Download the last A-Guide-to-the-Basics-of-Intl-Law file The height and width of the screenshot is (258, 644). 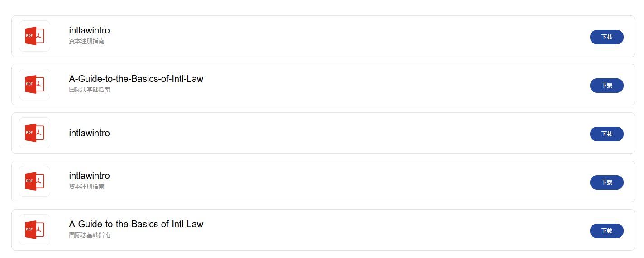click(x=606, y=231)
